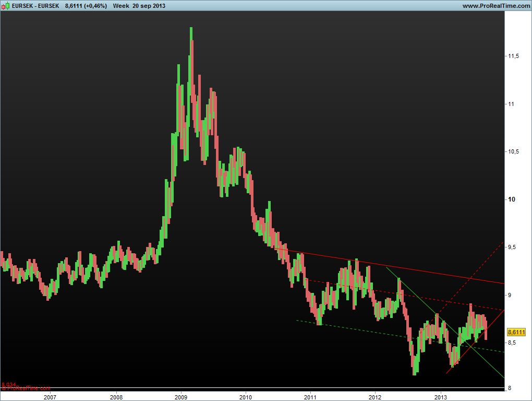
Task: Click the 10 level on the price axis
Action: click(511, 199)
